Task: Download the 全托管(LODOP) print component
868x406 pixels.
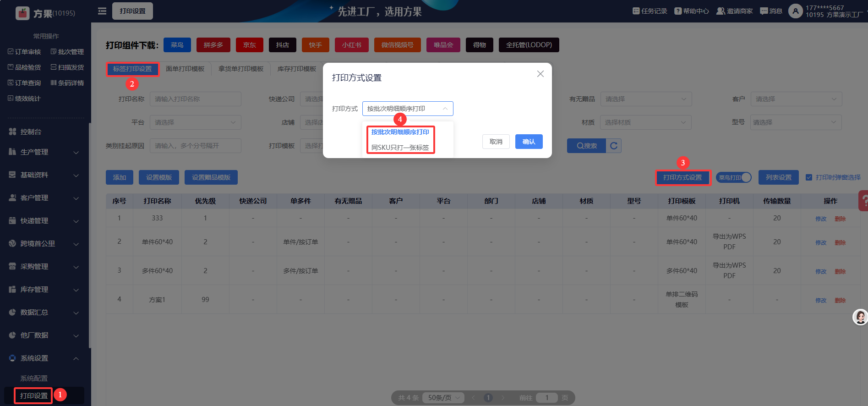Action: [x=529, y=45]
